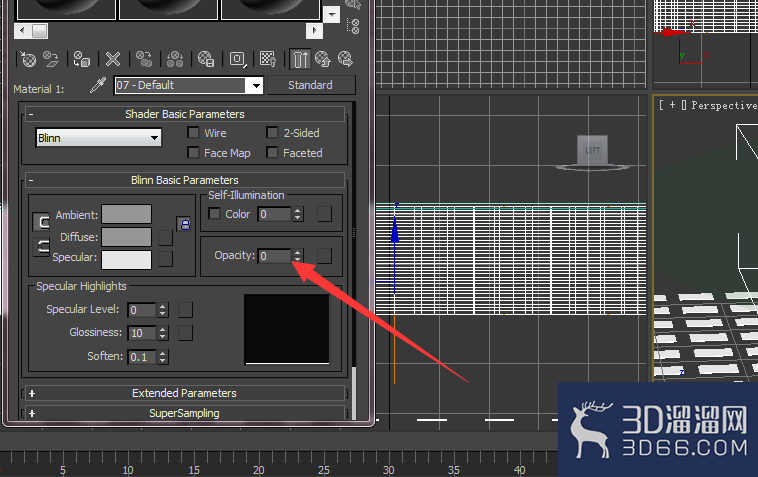This screenshot has height=477, width=758.
Task: Click the Opacity map button
Action: pyautogui.click(x=324, y=256)
